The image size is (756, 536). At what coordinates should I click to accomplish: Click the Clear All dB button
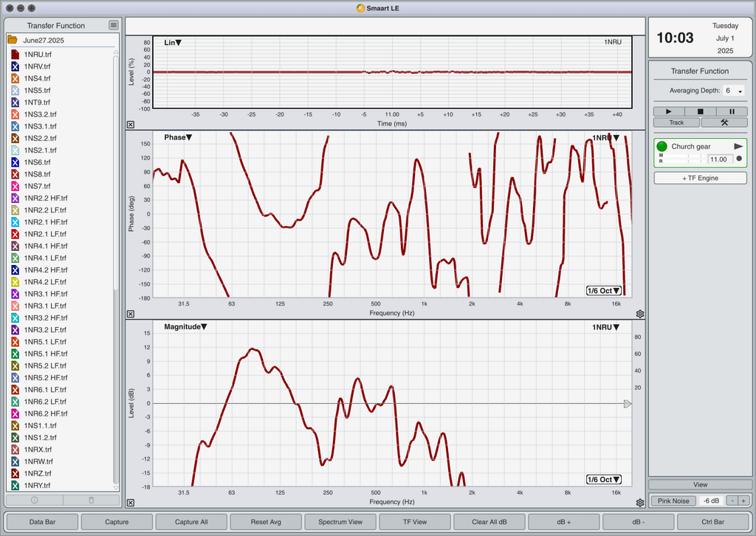pyautogui.click(x=489, y=521)
